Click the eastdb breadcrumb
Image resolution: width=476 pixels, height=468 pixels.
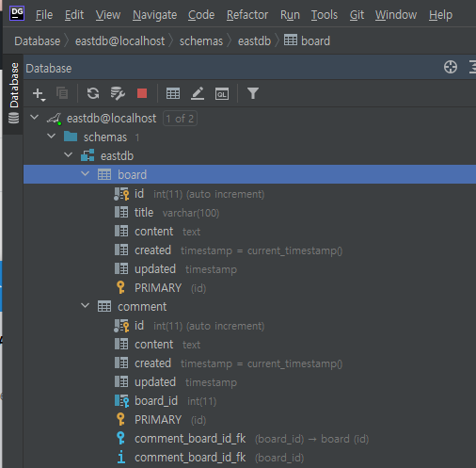click(x=254, y=41)
